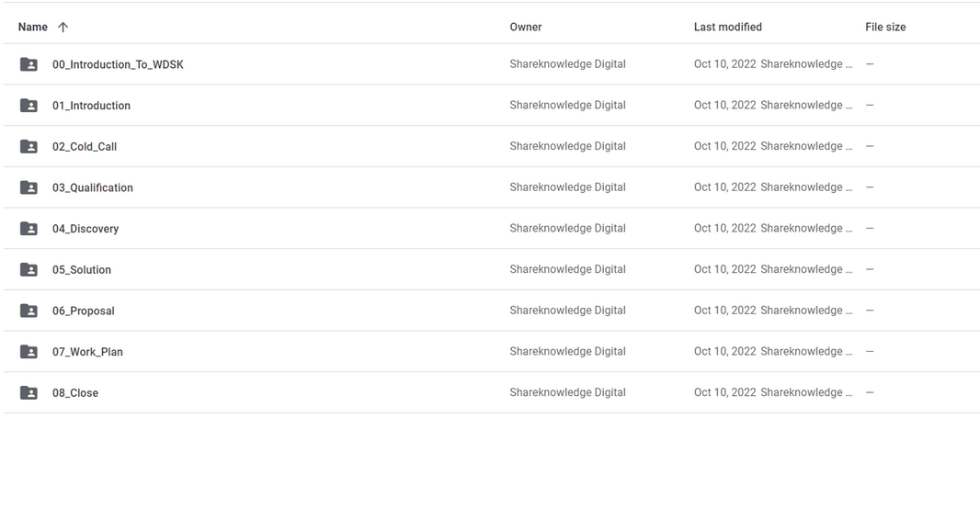
Task: Click the 03_Qualification shared folder icon
Action: 28,187
